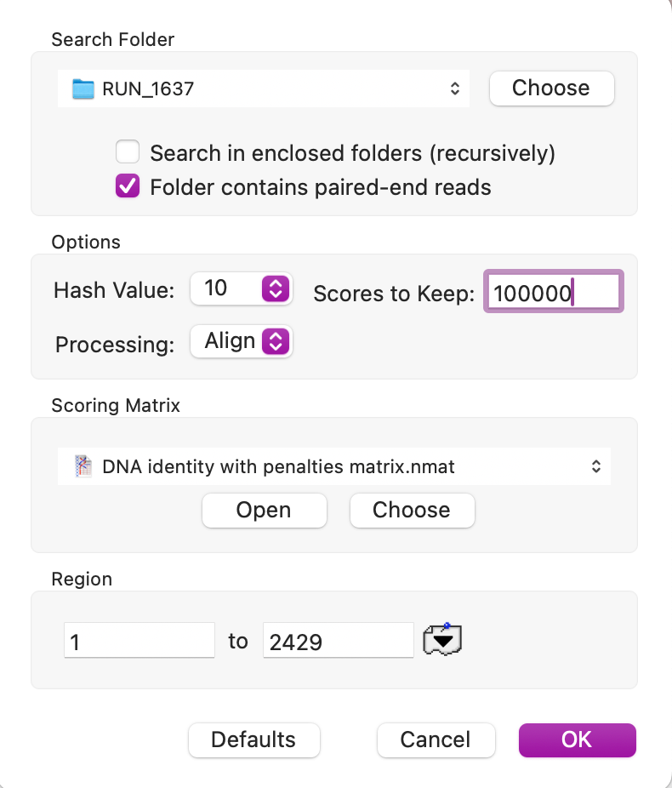Viewport: 672px width, 788px height.
Task: Expand the Search Folder popup chevrons
Action: pos(455,89)
